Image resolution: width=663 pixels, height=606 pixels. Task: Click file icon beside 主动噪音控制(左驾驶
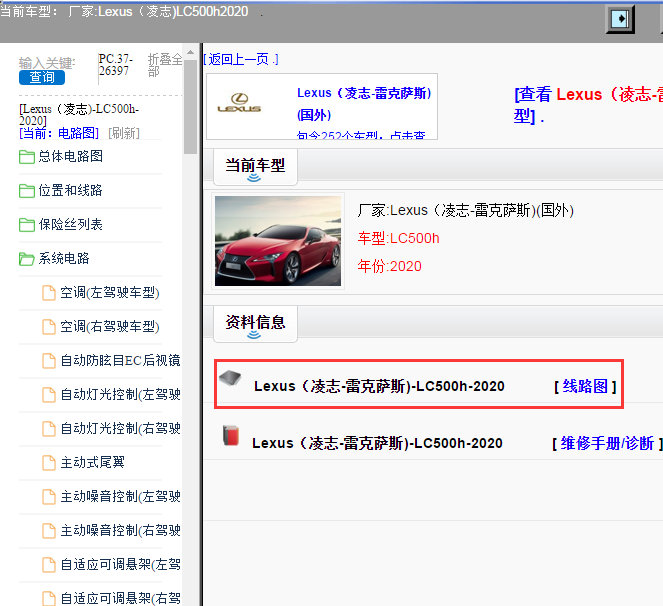(x=49, y=497)
